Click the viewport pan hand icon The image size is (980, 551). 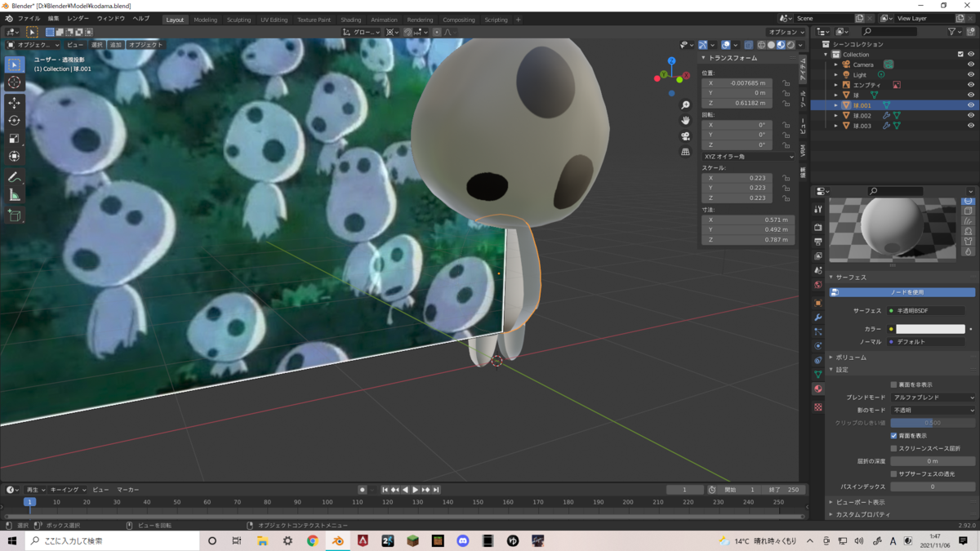coord(685,121)
